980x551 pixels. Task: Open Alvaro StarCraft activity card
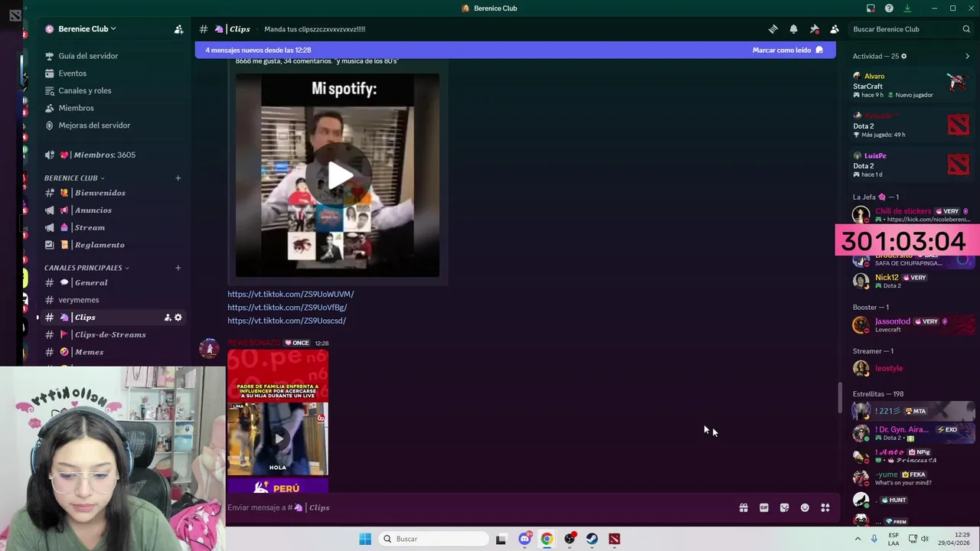pos(911,85)
